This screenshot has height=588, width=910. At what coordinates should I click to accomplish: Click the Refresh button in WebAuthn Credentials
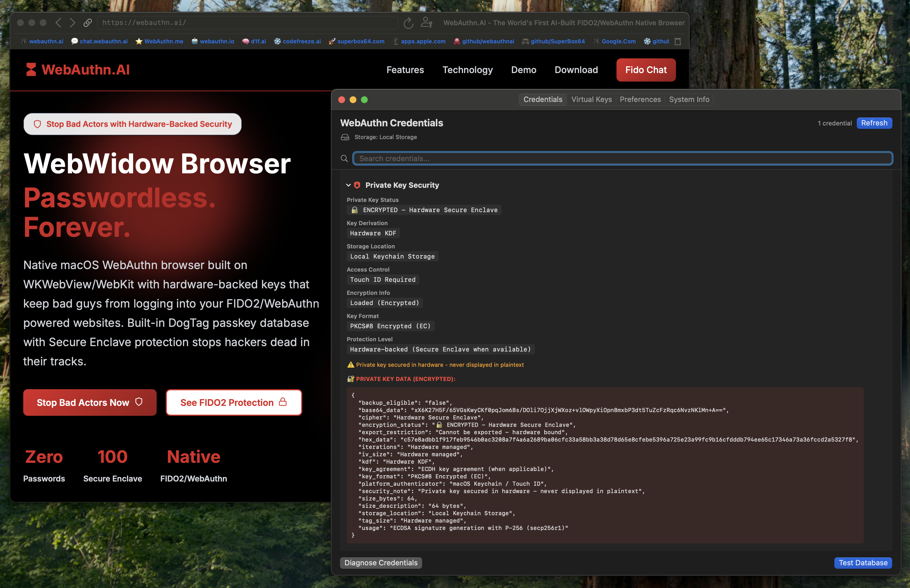pyautogui.click(x=874, y=123)
